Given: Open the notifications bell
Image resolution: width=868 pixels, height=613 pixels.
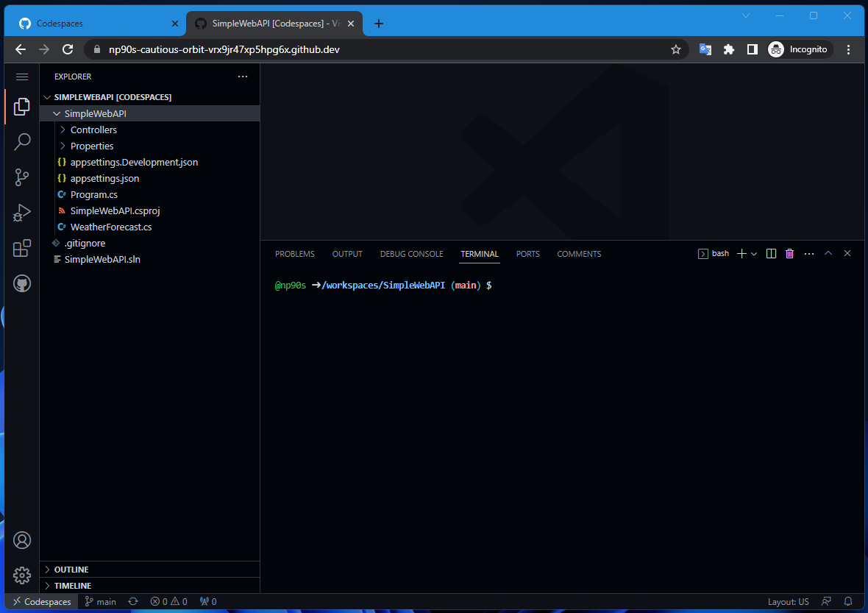Looking at the screenshot, I should [x=848, y=601].
